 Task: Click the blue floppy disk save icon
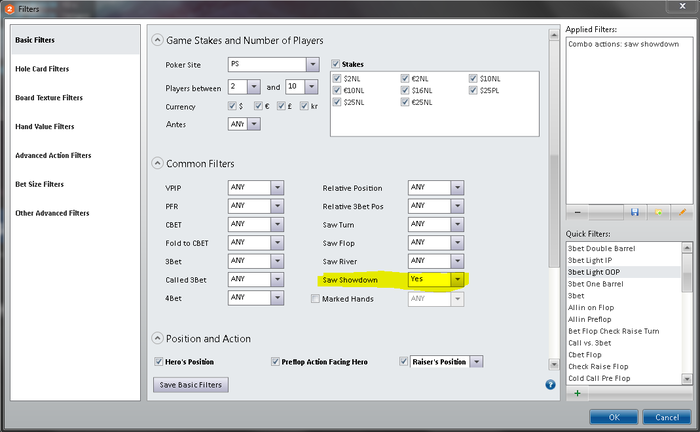[634, 212]
